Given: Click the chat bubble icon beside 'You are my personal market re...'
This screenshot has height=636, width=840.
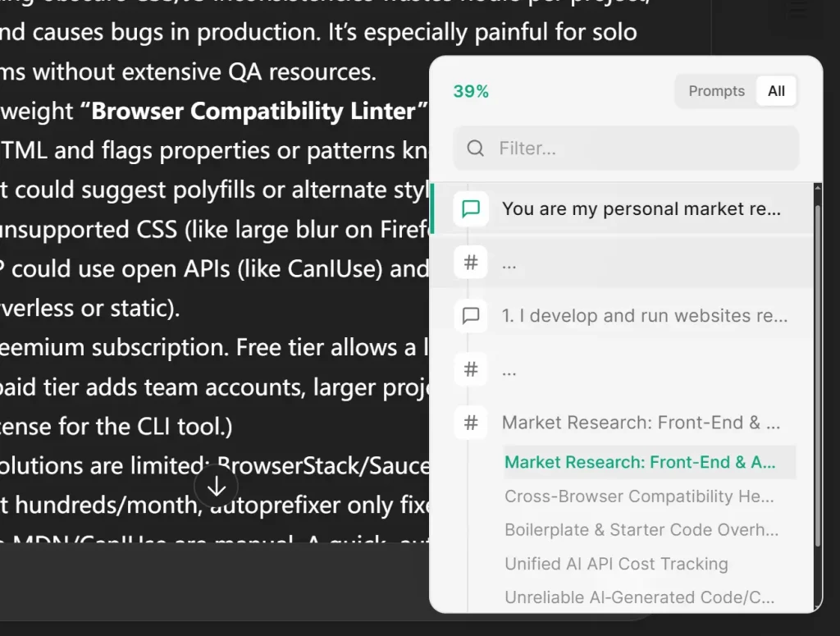Looking at the screenshot, I should pyautogui.click(x=470, y=208).
